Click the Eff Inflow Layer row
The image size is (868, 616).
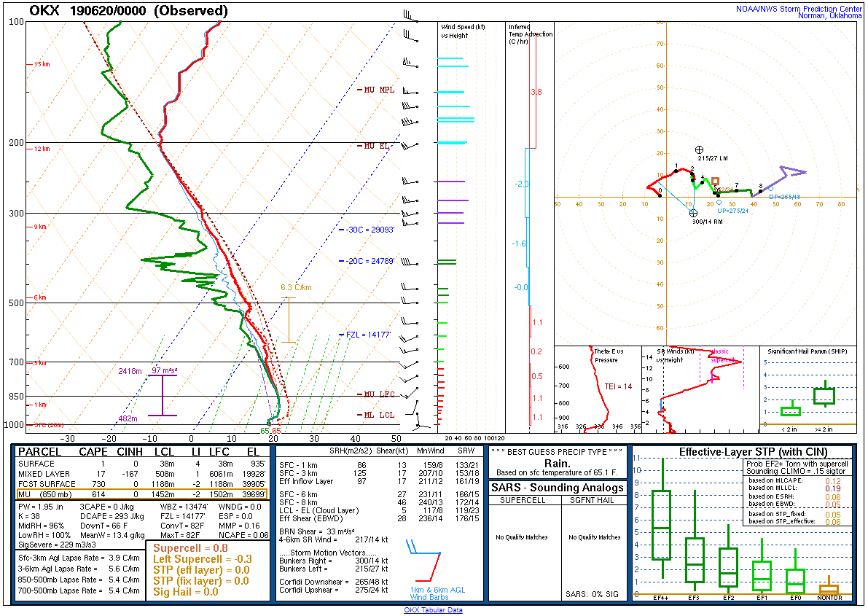pyautogui.click(x=379, y=481)
